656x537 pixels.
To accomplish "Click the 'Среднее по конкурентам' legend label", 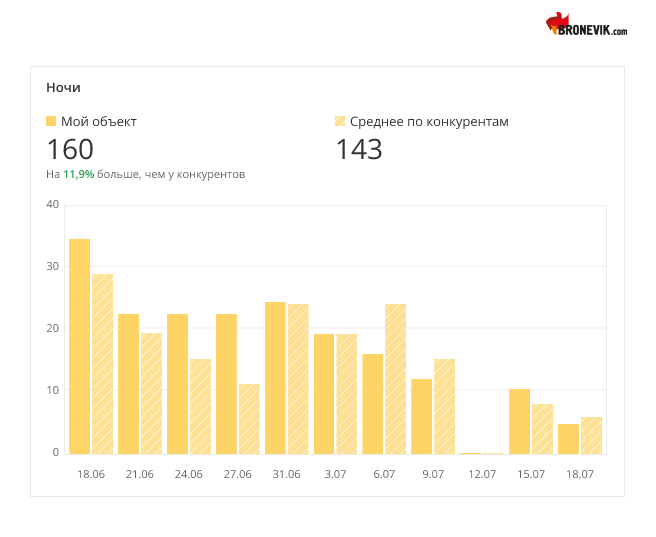I will (x=429, y=122).
